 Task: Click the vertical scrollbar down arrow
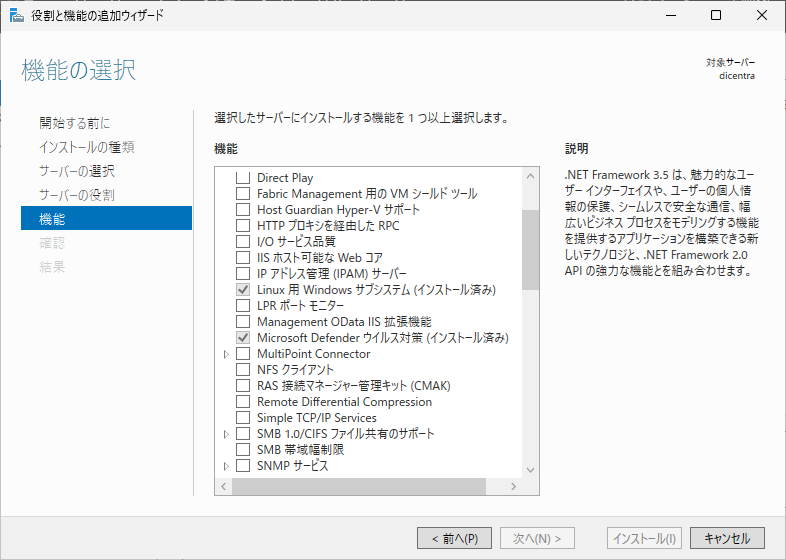[x=530, y=470]
